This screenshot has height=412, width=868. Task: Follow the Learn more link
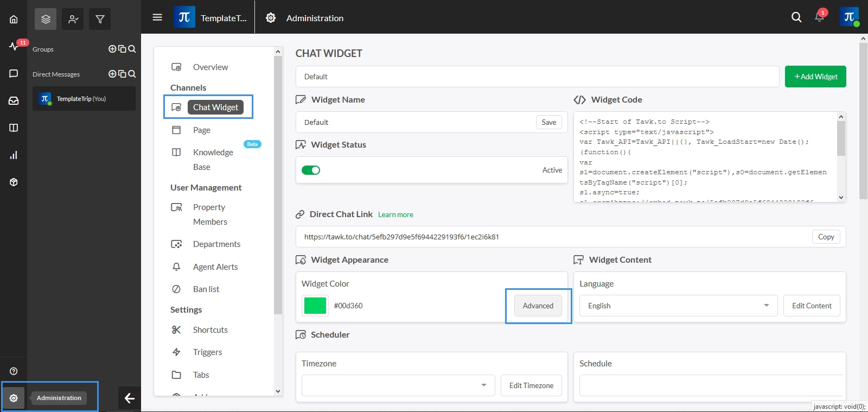point(395,215)
